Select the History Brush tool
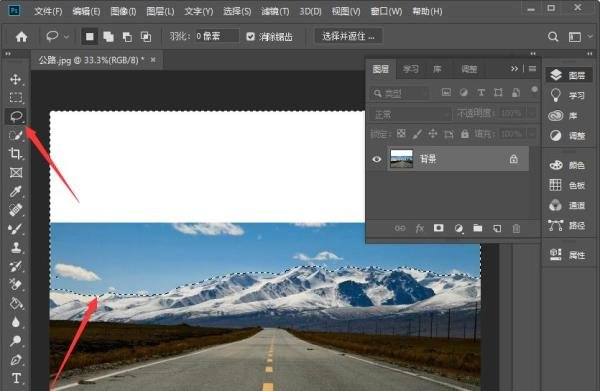The height and width of the screenshot is (391, 600). point(15,266)
